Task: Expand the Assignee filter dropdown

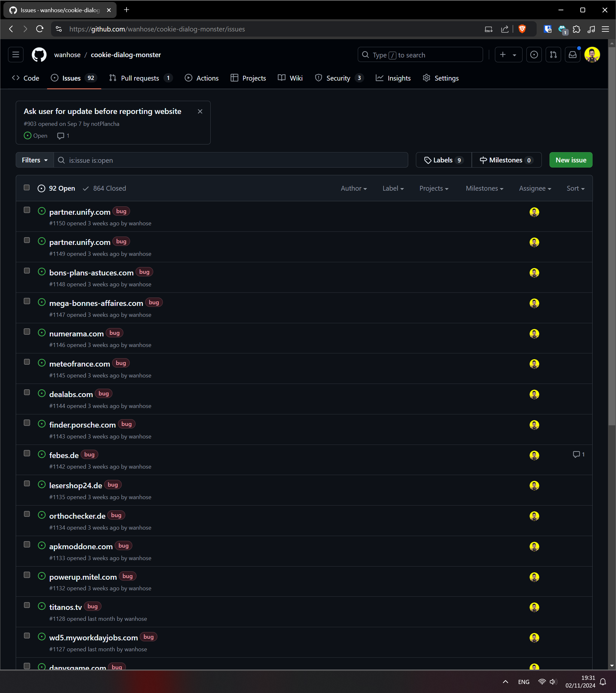Action: click(x=535, y=188)
